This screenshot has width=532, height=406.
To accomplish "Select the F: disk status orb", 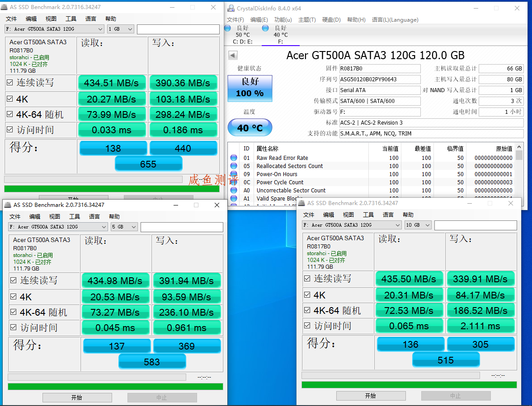I will pyautogui.click(x=265, y=28).
